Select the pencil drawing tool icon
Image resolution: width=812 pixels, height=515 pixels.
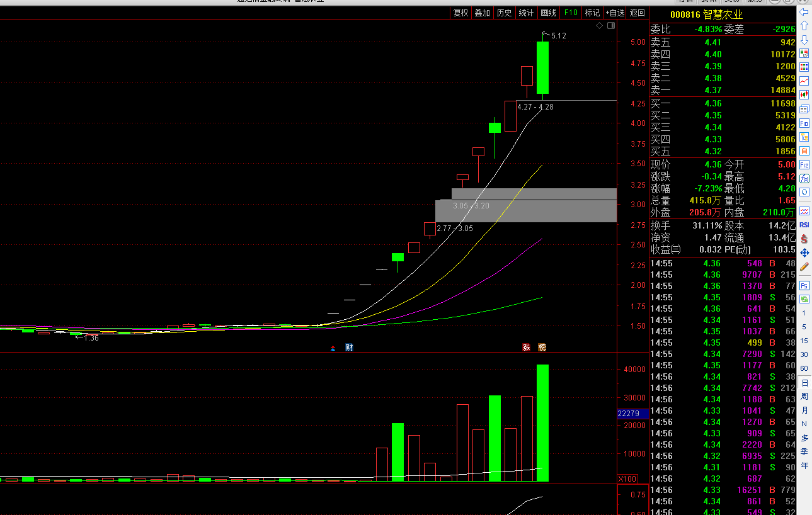click(804, 266)
